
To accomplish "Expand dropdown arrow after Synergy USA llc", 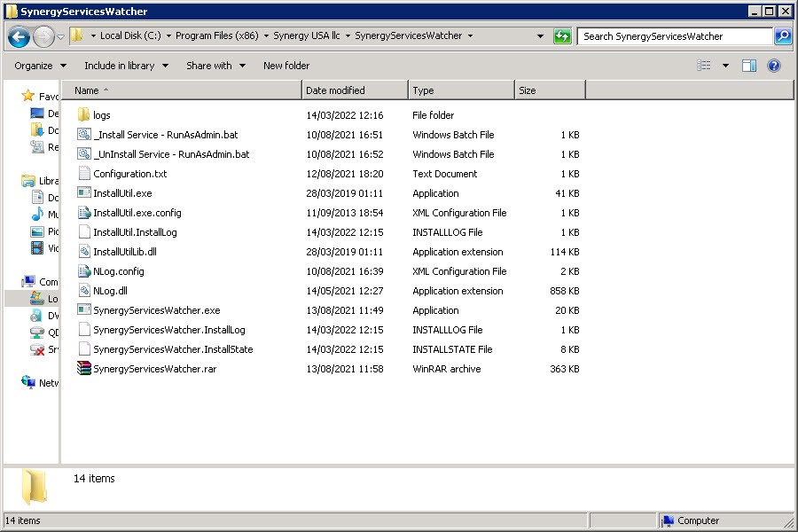I will 348,36.
